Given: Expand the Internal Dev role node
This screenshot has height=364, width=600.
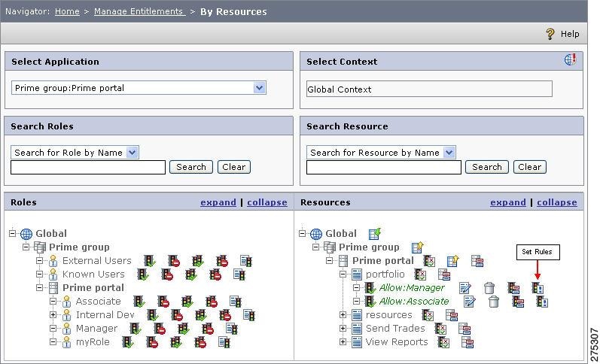Looking at the screenshot, I should [53, 315].
